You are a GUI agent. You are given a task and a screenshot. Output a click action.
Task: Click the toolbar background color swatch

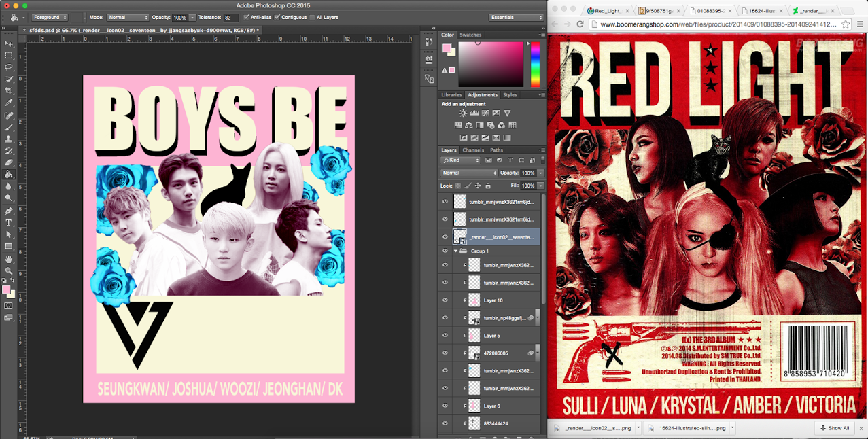coord(12,294)
